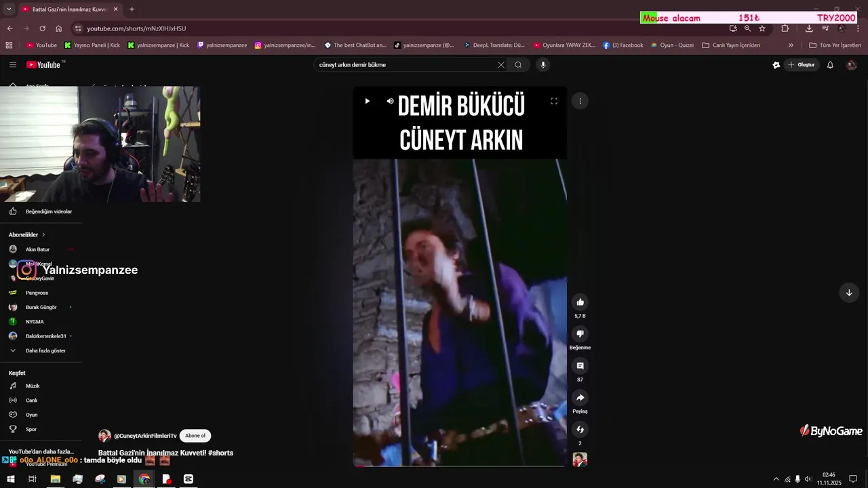Expand the Abonelikler section chevron
The height and width of the screenshot is (488, 868).
click(43, 235)
